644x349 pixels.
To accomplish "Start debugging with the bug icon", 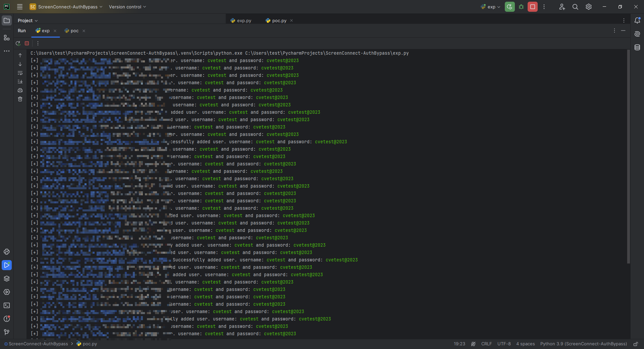I will point(521,7).
